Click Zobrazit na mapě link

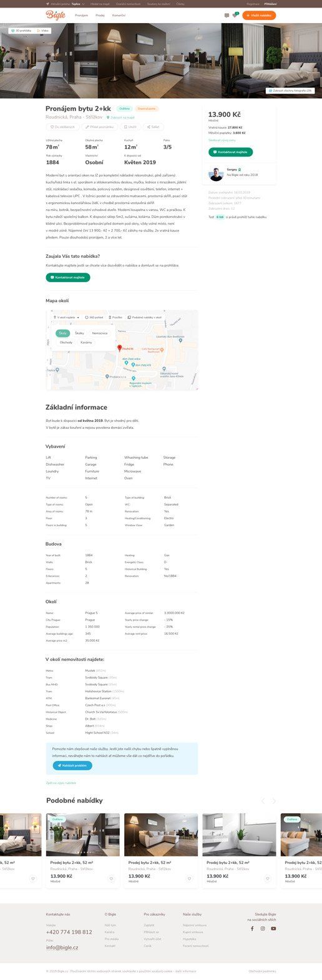pyautogui.click(x=120, y=117)
